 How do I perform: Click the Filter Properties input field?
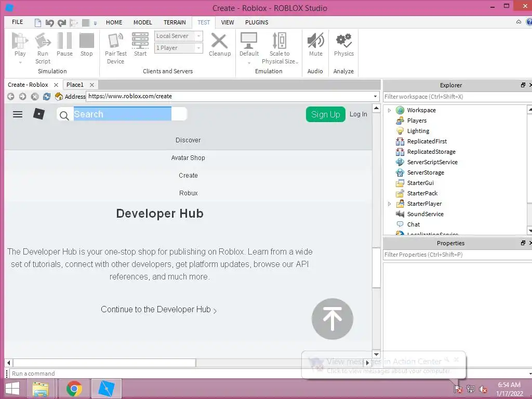pos(457,255)
